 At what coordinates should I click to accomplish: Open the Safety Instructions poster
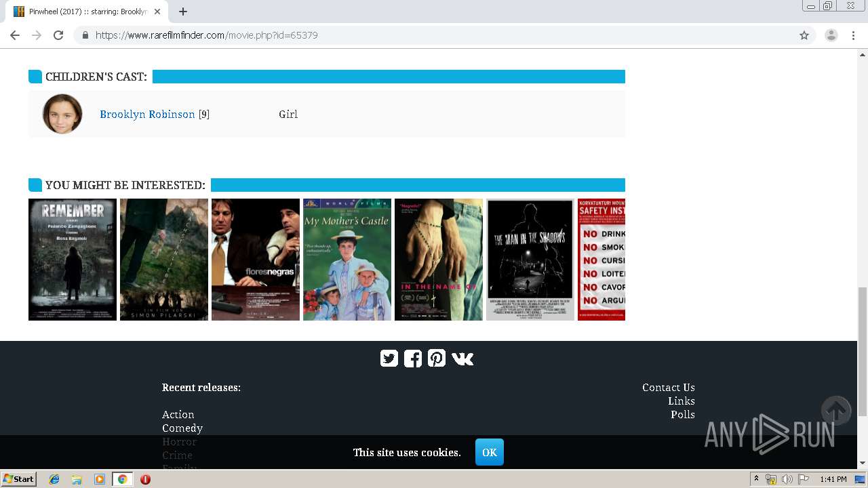[x=601, y=260]
